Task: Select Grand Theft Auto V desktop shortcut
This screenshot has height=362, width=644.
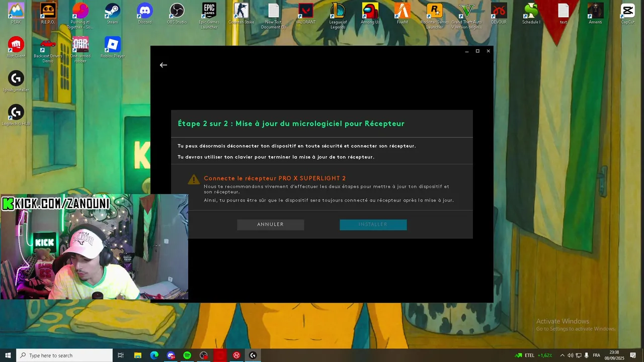Action: [467, 16]
